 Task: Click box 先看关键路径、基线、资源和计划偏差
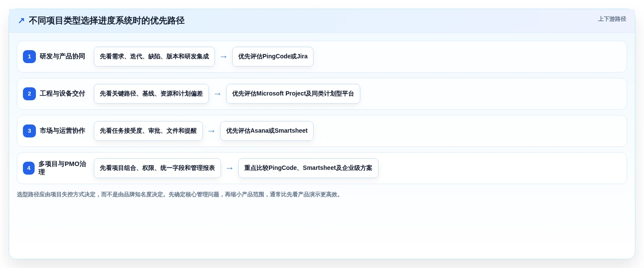(x=151, y=94)
